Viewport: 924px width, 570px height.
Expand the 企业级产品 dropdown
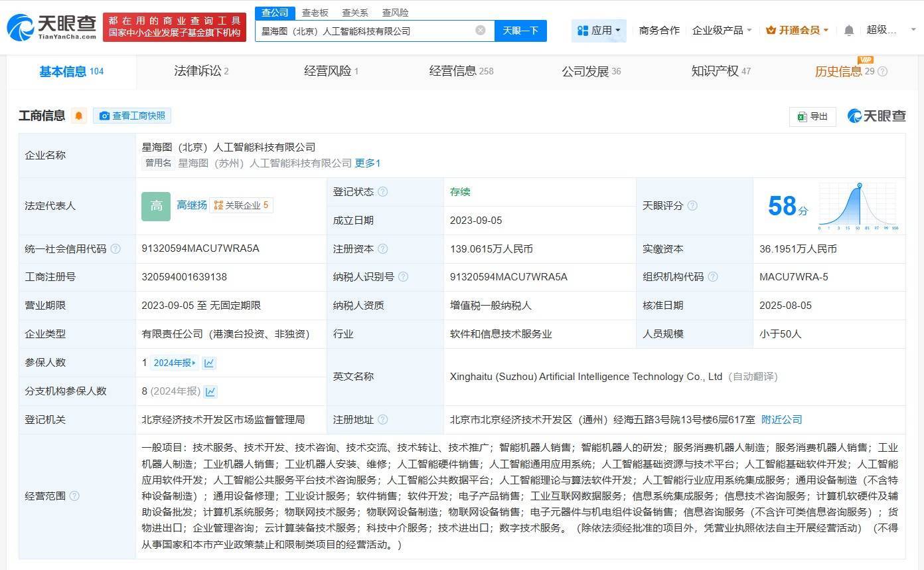[x=722, y=30]
